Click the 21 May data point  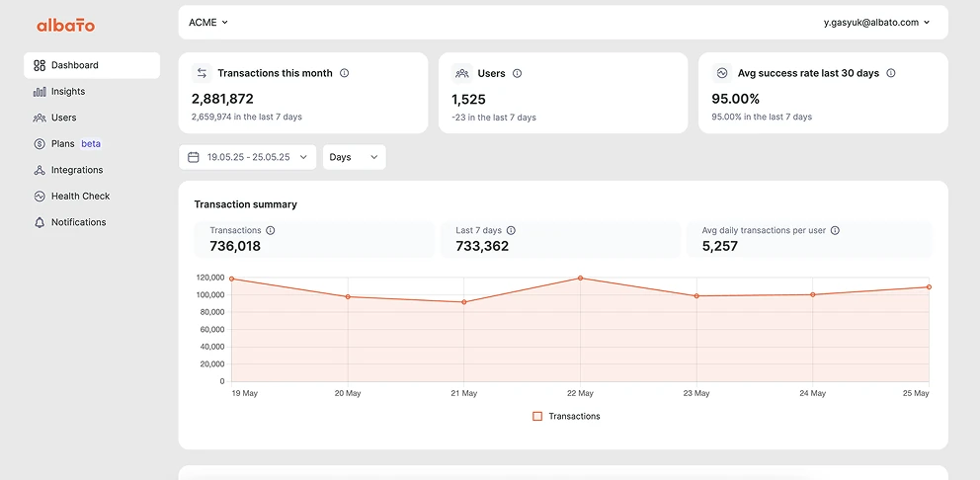pyautogui.click(x=463, y=302)
